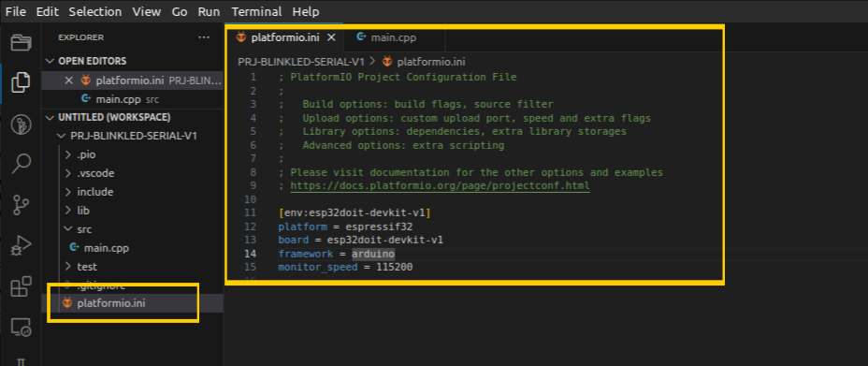This screenshot has height=366, width=868.
Task: Open Run and Debug icon
Action: [21, 246]
